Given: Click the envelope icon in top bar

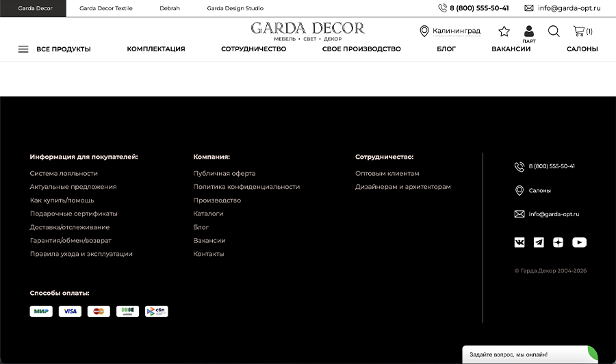Looking at the screenshot, I should tap(529, 8).
